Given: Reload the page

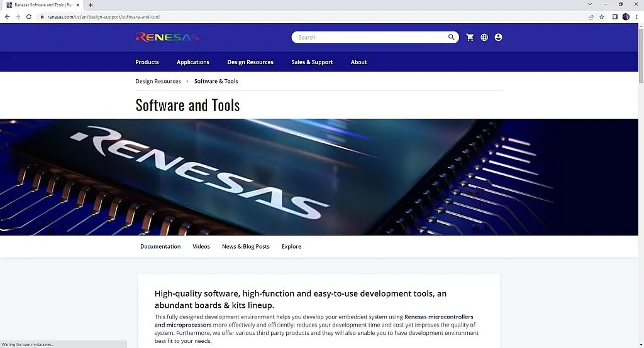Looking at the screenshot, I should click(29, 17).
